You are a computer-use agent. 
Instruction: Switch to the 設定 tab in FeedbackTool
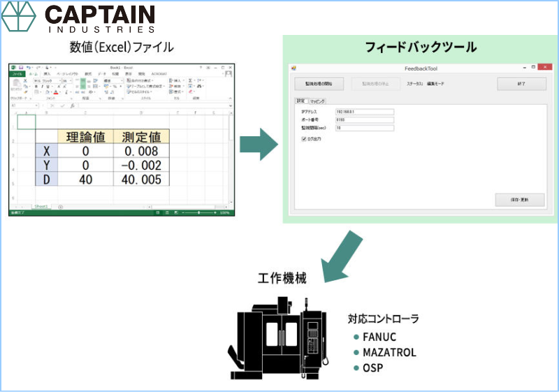pyautogui.click(x=301, y=101)
